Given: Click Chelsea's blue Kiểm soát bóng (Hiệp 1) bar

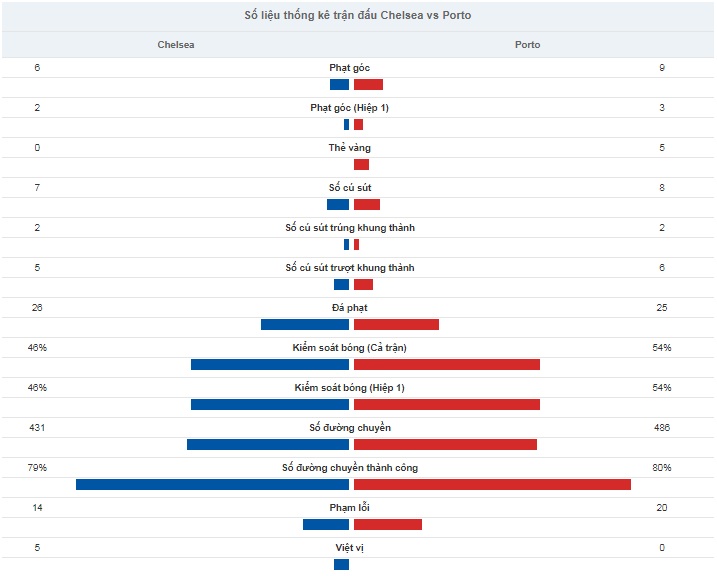Looking at the screenshot, I should coord(270,405).
